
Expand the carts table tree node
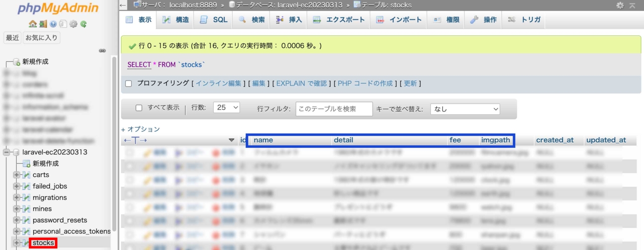coord(16,175)
